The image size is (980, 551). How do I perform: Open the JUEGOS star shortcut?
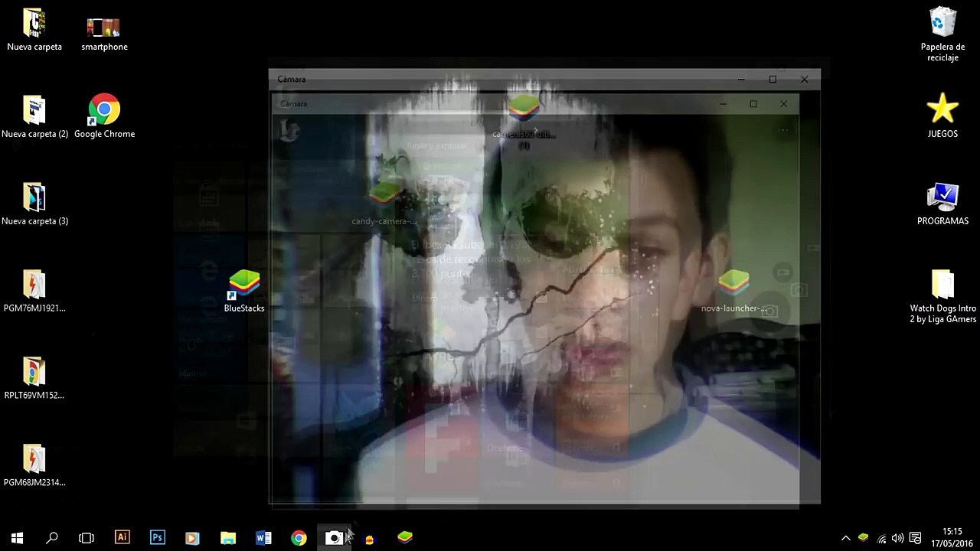[942, 117]
